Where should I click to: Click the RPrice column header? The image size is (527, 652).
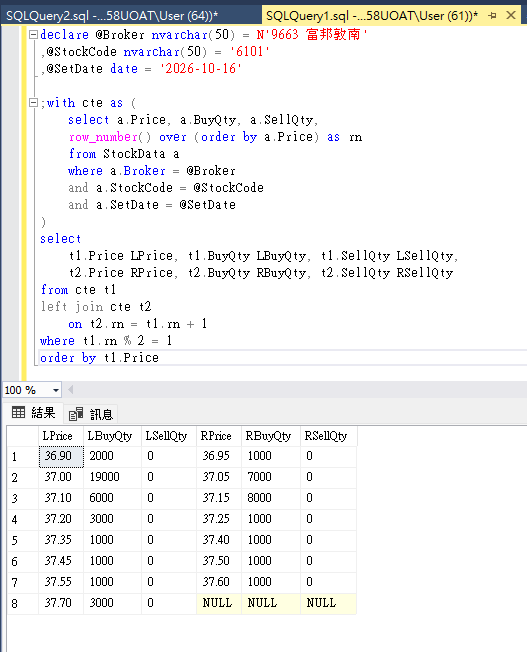pyautogui.click(x=219, y=436)
